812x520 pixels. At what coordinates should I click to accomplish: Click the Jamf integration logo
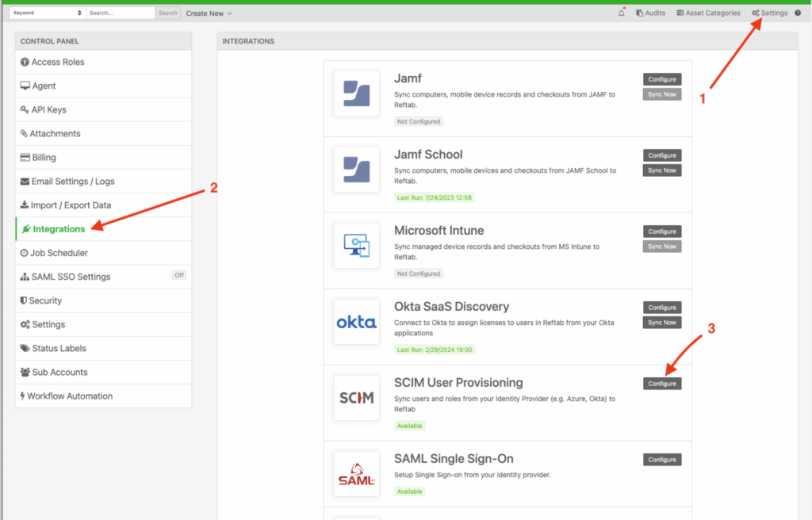point(356,94)
